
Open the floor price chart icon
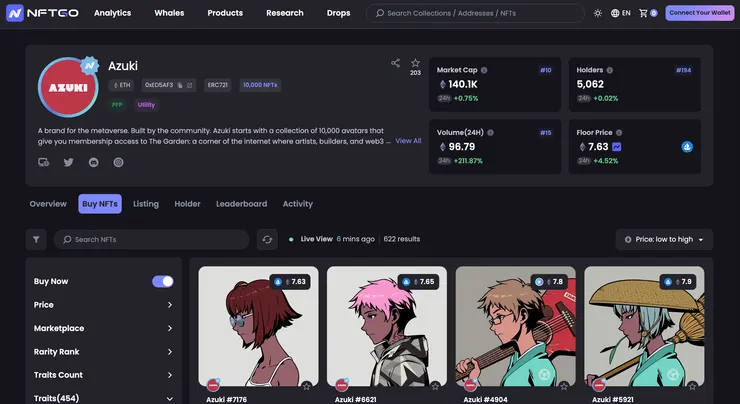(x=616, y=147)
